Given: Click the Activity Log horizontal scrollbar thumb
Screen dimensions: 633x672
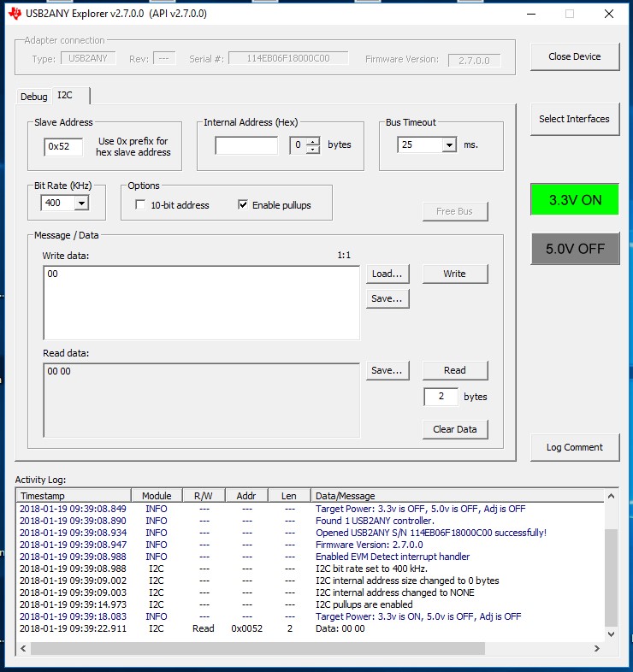Looking at the screenshot, I should 257,648.
